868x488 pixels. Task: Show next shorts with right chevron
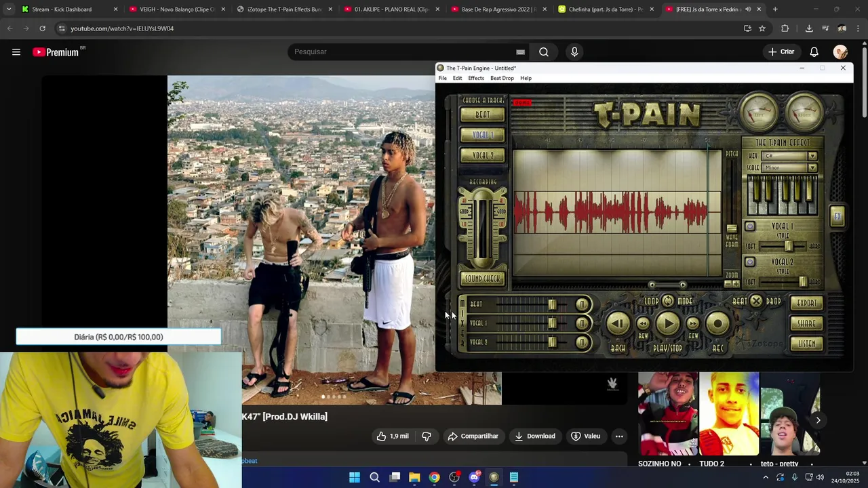[818, 420]
